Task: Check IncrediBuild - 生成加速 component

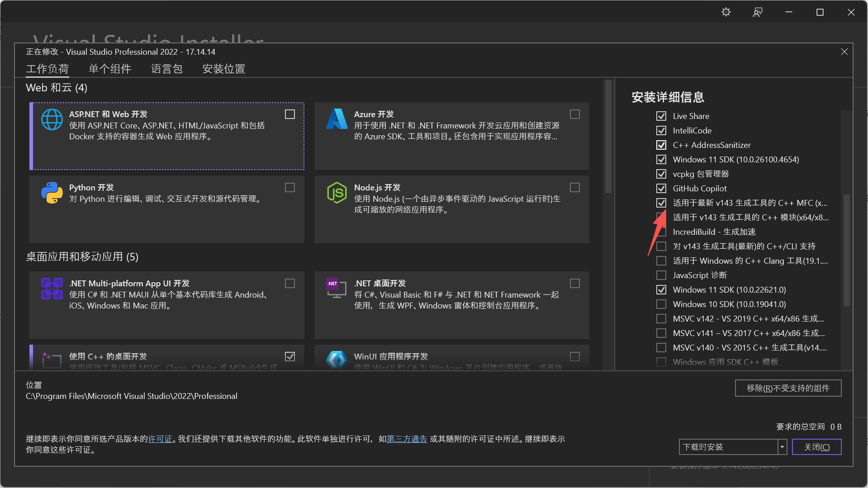Action: coord(661,232)
